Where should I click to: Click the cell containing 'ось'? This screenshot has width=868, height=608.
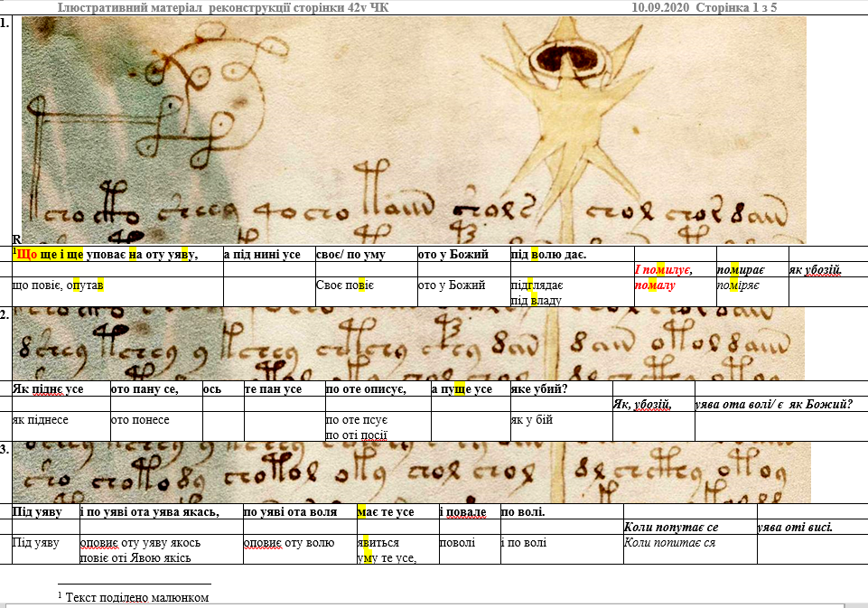[x=223, y=388]
